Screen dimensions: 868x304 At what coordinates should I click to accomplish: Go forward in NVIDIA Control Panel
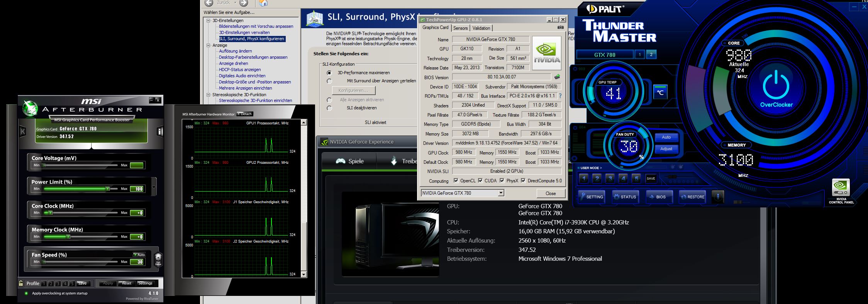[243, 3]
